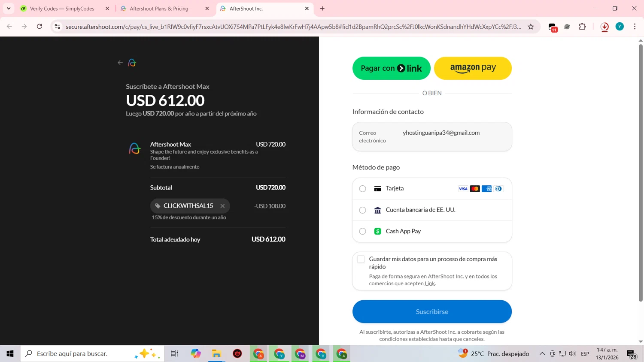Image resolution: width=644 pixels, height=362 pixels.
Task: Bookmark this page with the star icon
Action: coord(531,27)
